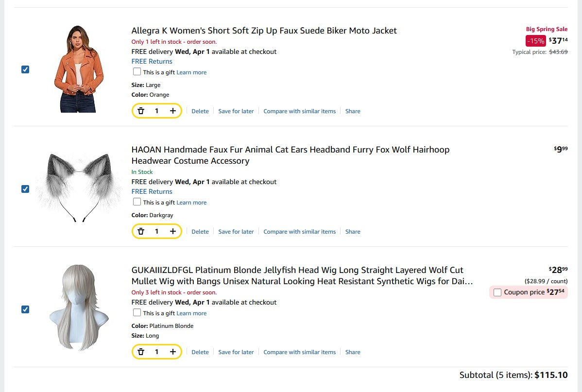Click trash icon for cat ears headband

click(x=141, y=232)
